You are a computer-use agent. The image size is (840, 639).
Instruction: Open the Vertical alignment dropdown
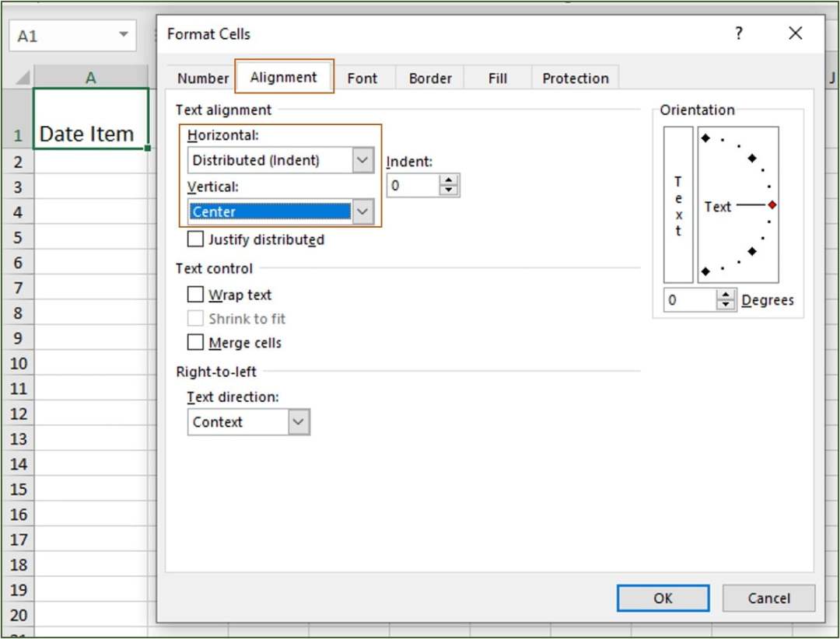[362, 211]
